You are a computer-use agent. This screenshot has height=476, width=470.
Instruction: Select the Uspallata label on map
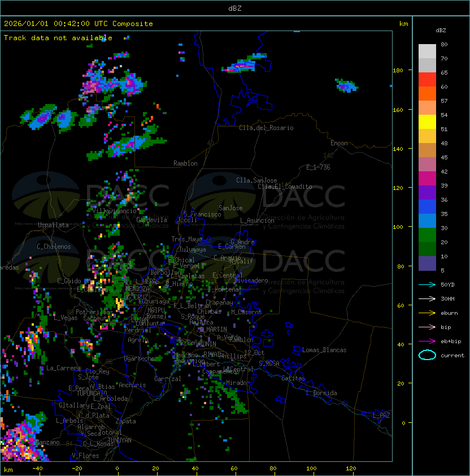tap(53, 225)
